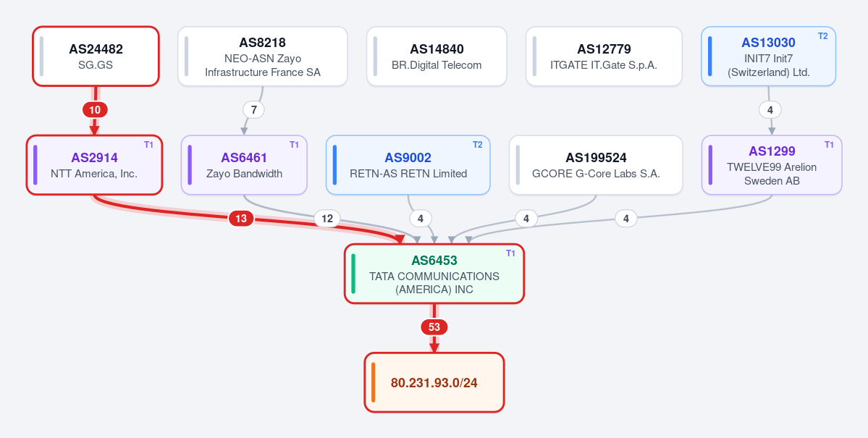
Task: Click the AS12779 ITGATE node
Action: click(604, 56)
